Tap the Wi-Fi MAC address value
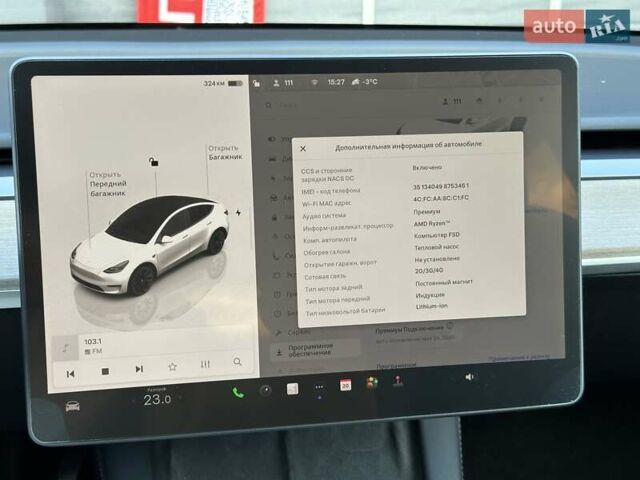 click(441, 198)
